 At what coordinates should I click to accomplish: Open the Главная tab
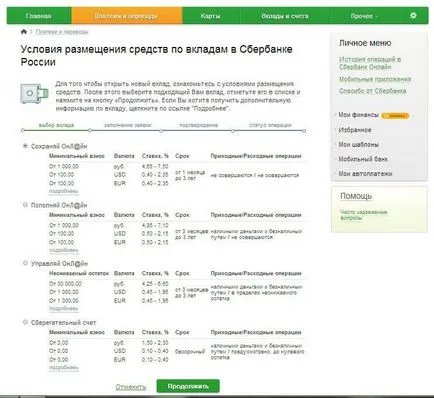coord(39,16)
